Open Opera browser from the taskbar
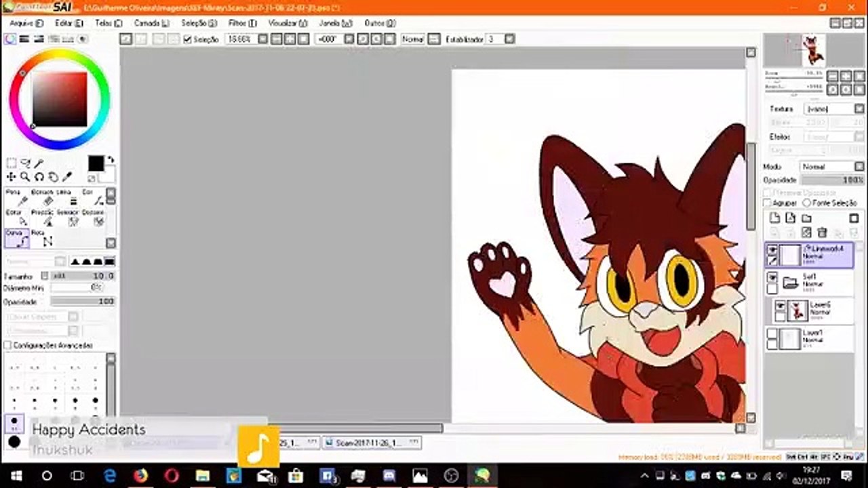 [172, 475]
